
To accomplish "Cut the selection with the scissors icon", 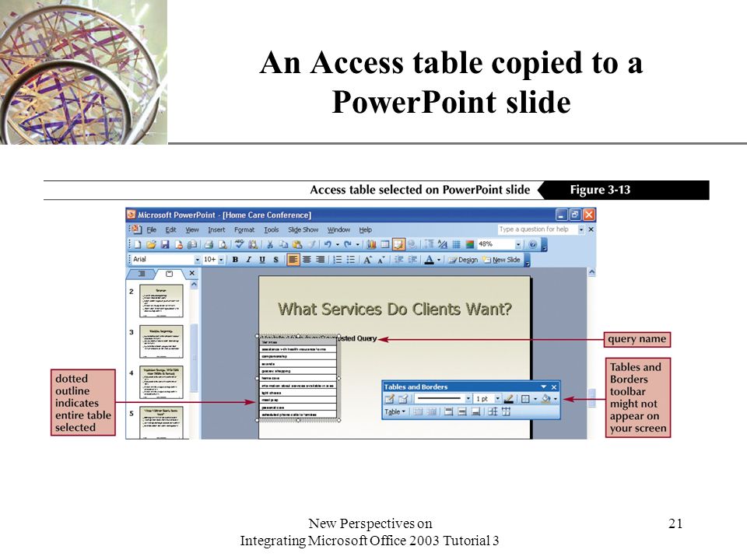I will (x=270, y=245).
